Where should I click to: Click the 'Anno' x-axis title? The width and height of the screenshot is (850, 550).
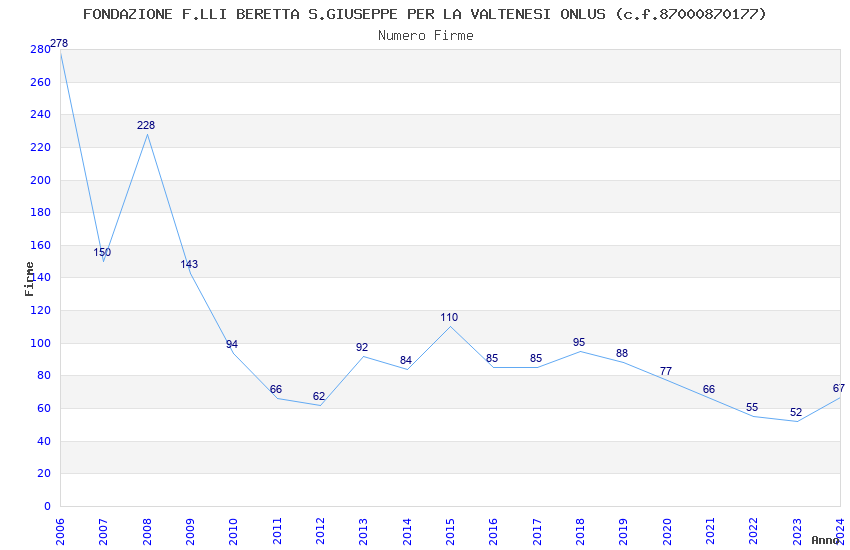(825, 540)
